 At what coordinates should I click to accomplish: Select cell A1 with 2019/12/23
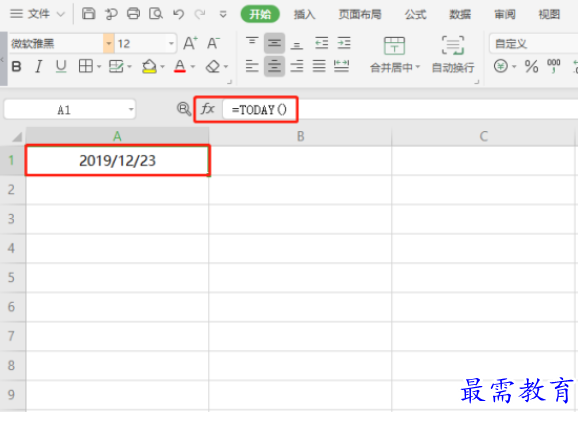[117, 160]
